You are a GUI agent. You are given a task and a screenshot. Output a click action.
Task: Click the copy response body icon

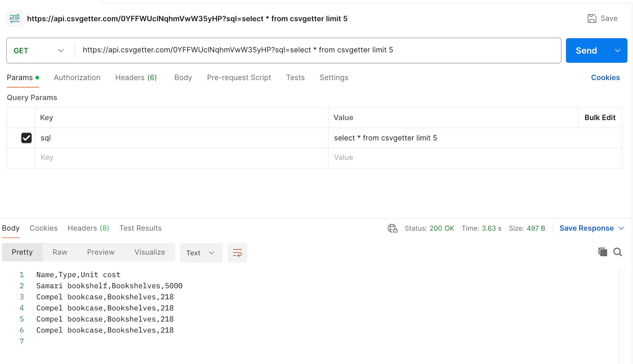[x=603, y=252]
